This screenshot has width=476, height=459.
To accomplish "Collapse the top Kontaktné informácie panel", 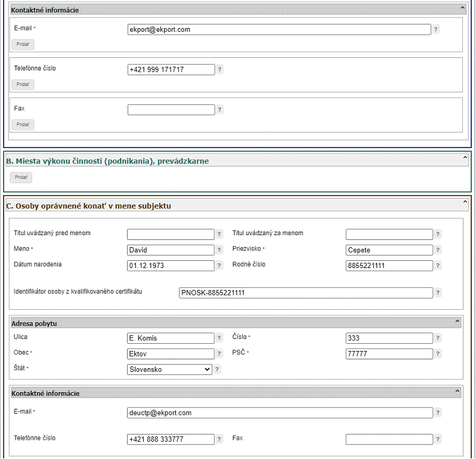I will [x=462, y=8].
